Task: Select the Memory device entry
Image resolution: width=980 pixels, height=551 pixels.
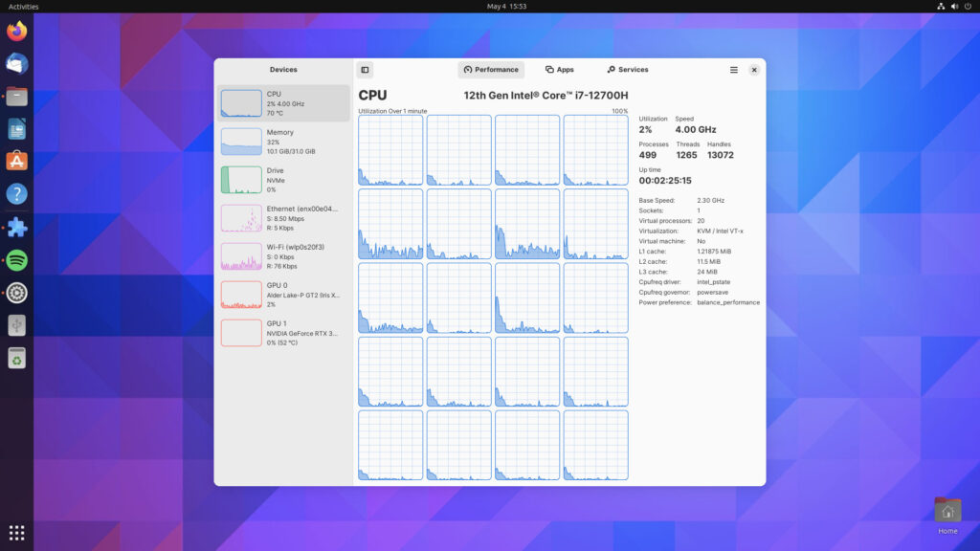Action: point(283,142)
